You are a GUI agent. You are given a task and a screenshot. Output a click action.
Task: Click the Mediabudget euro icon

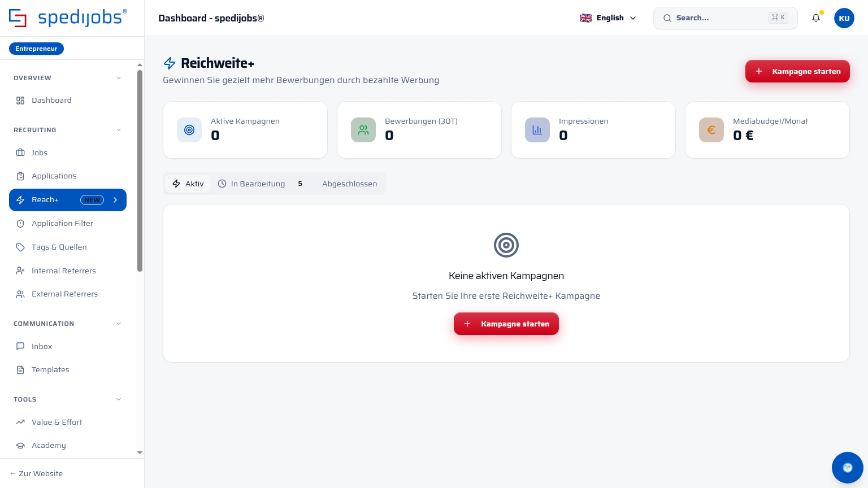point(711,130)
